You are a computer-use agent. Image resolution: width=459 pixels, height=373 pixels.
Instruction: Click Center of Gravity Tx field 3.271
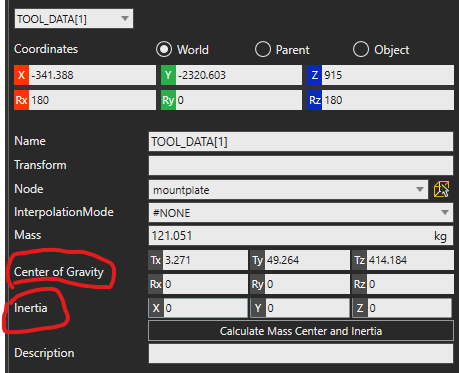point(205,260)
